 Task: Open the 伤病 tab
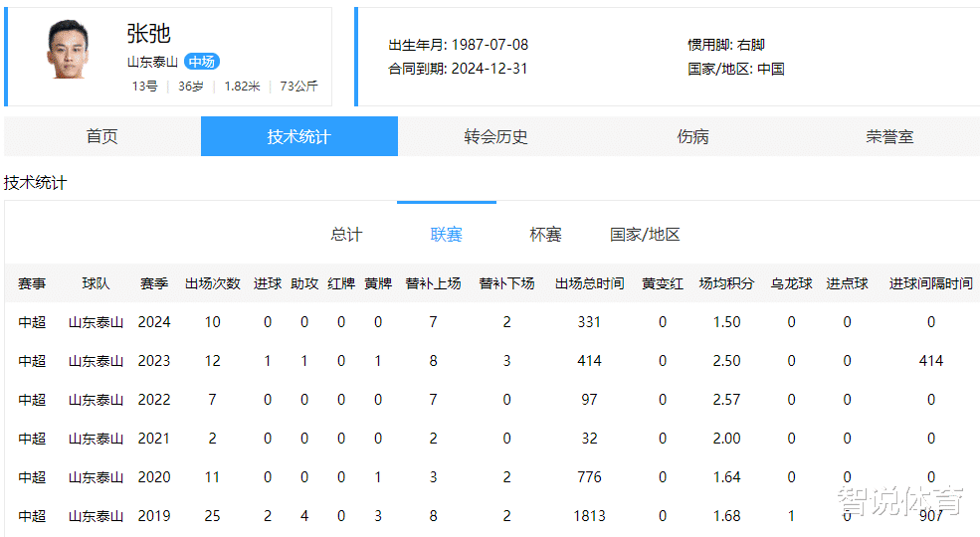693,136
